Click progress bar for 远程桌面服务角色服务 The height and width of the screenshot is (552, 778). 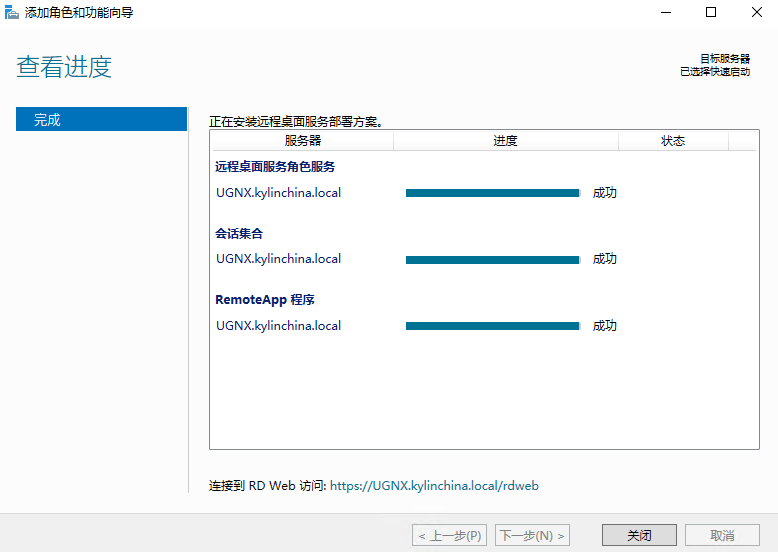[493, 193]
